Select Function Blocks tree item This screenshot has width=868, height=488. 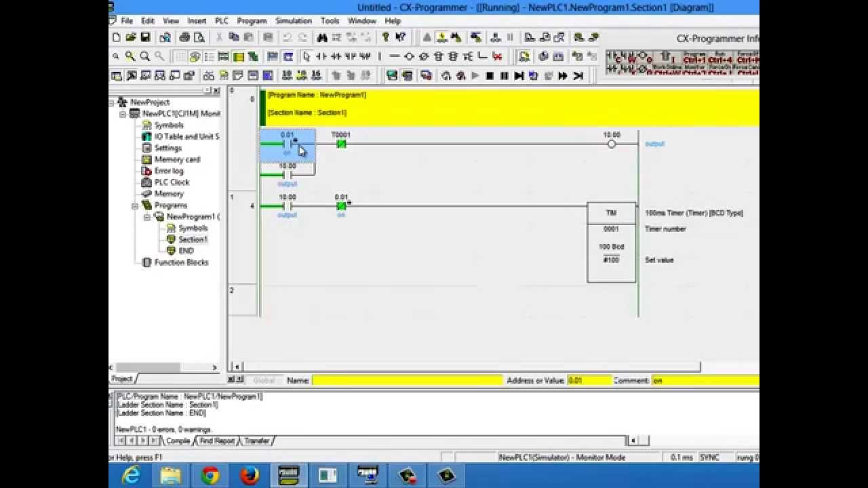pos(181,262)
